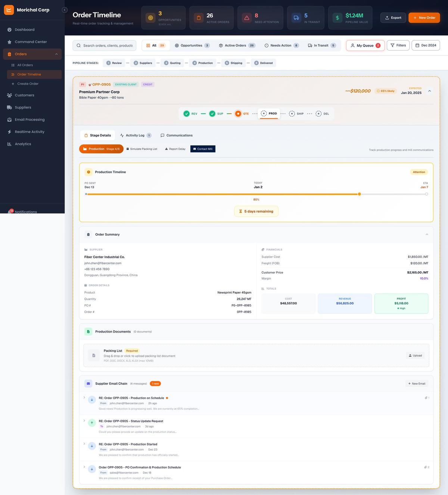The width and height of the screenshot is (448, 495).
Task: Switch to the Communications tab
Action: click(x=177, y=135)
